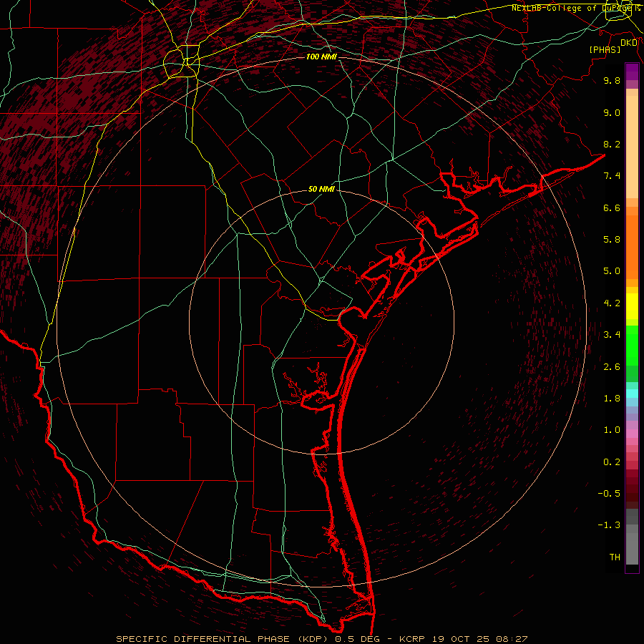The height and width of the screenshot is (644, 644).
Task: Click the 'NEXLAB-College of DuPage' credit text
Action: click(572, 8)
